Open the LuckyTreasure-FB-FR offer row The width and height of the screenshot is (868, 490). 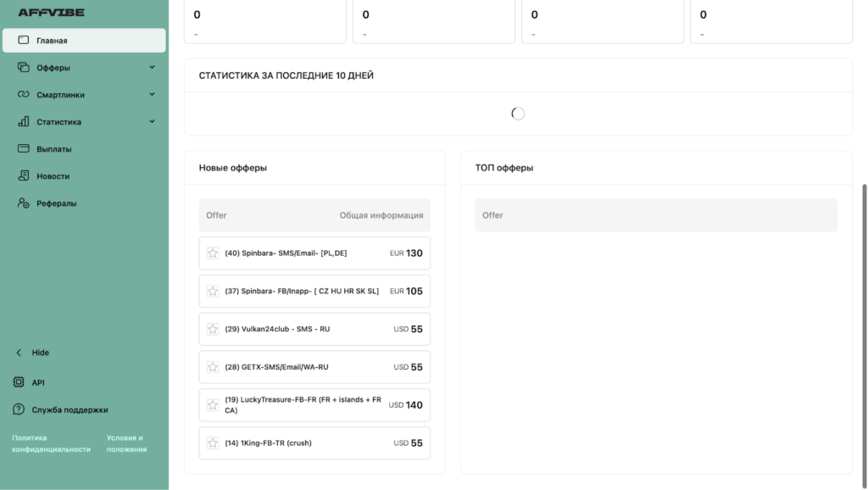pyautogui.click(x=314, y=404)
